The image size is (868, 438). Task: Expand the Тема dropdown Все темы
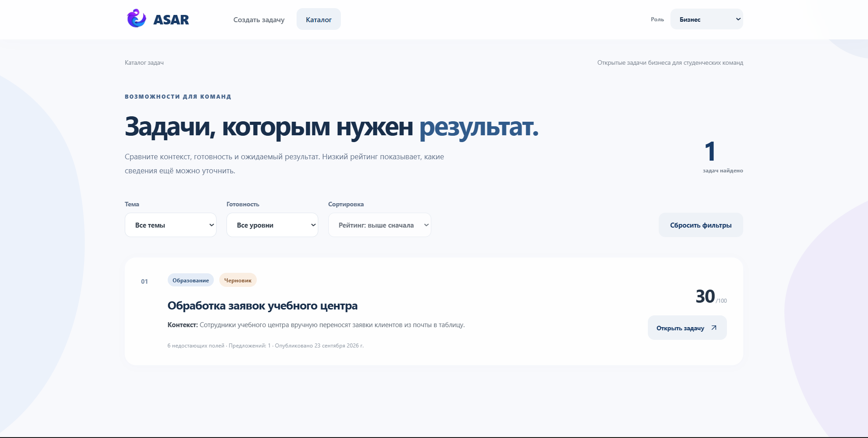[170, 225]
